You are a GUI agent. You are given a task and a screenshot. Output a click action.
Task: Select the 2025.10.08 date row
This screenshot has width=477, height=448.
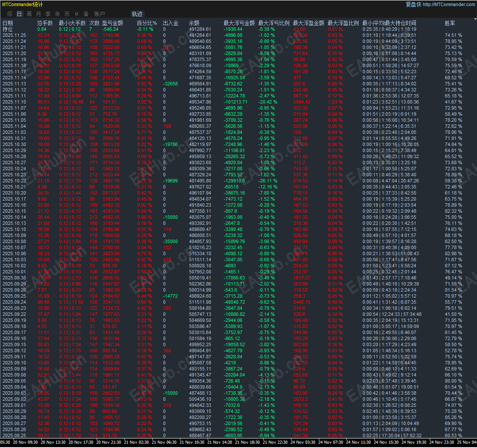click(x=14, y=242)
